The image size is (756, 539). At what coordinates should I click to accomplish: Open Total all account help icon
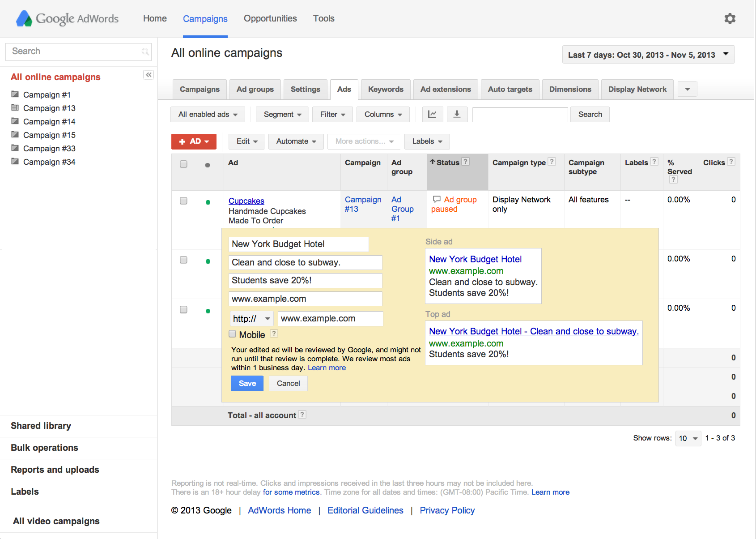(x=302, y=415)
